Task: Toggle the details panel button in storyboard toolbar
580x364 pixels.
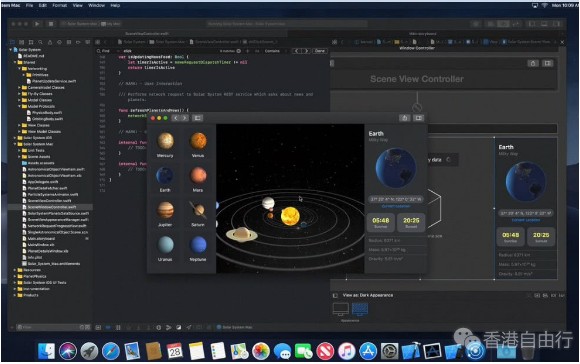Action: pyautogui.click(x=547, y=63)
